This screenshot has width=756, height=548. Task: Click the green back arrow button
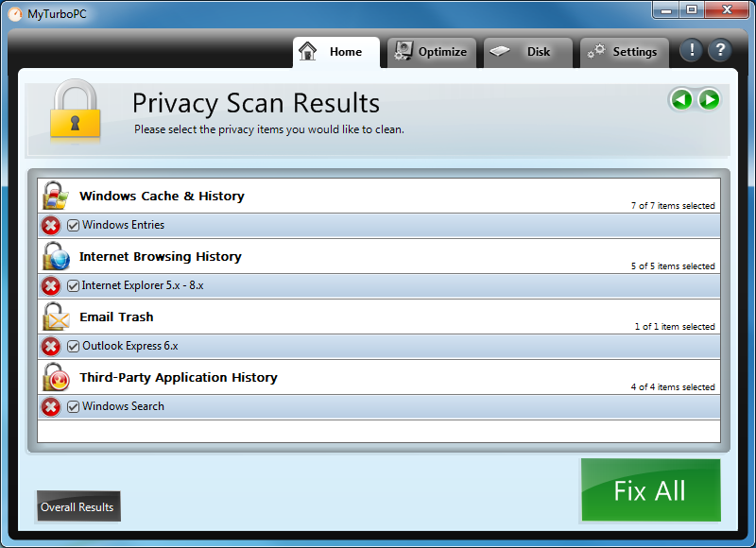pyautogui.click(x=681, y=100)
